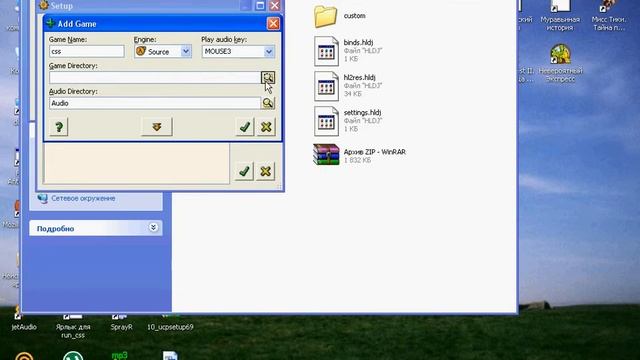This screenshot has height=360, width=640.
Task: Select the WinRAR ZIP archive file
Action: pyautogui.click(x=359, y=155)
